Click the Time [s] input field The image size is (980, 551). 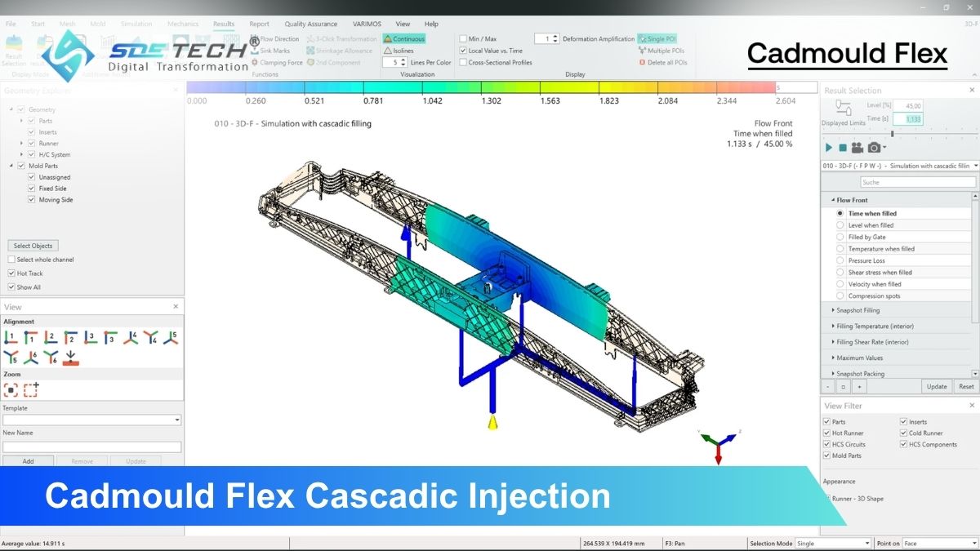click(908, 118)
